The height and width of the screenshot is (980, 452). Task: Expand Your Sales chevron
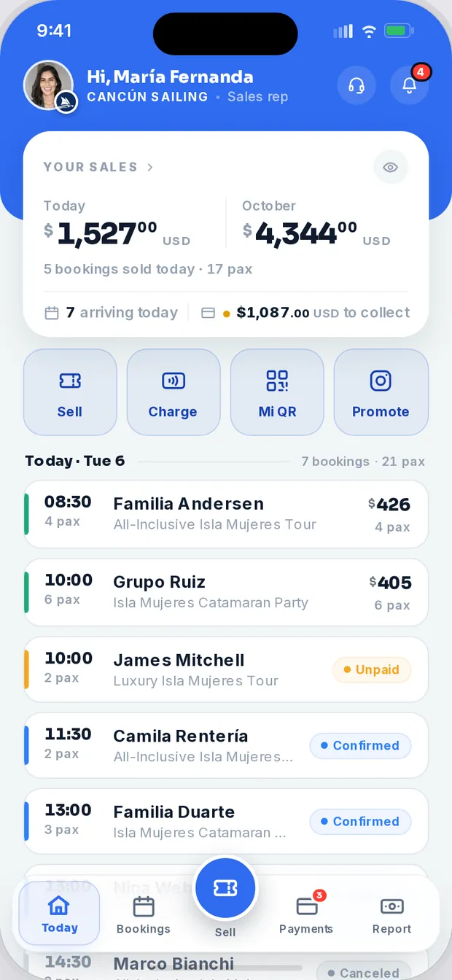click(x=150, y=167)
